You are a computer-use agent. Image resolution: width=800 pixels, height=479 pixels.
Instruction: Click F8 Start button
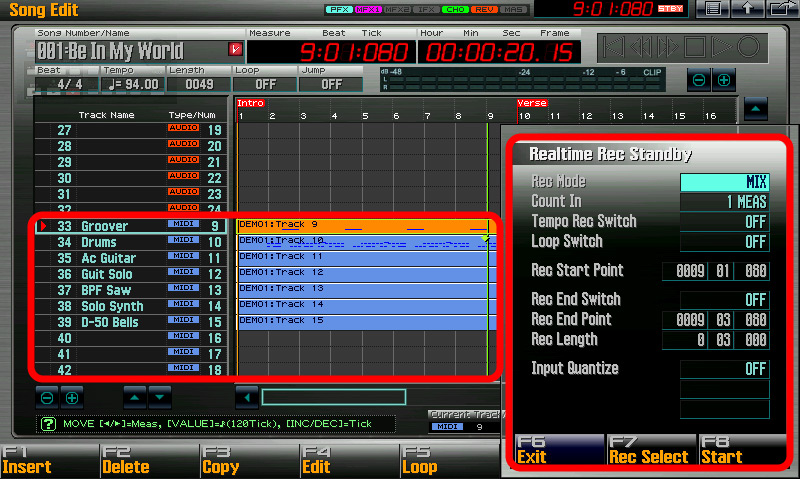click(743, 450)
